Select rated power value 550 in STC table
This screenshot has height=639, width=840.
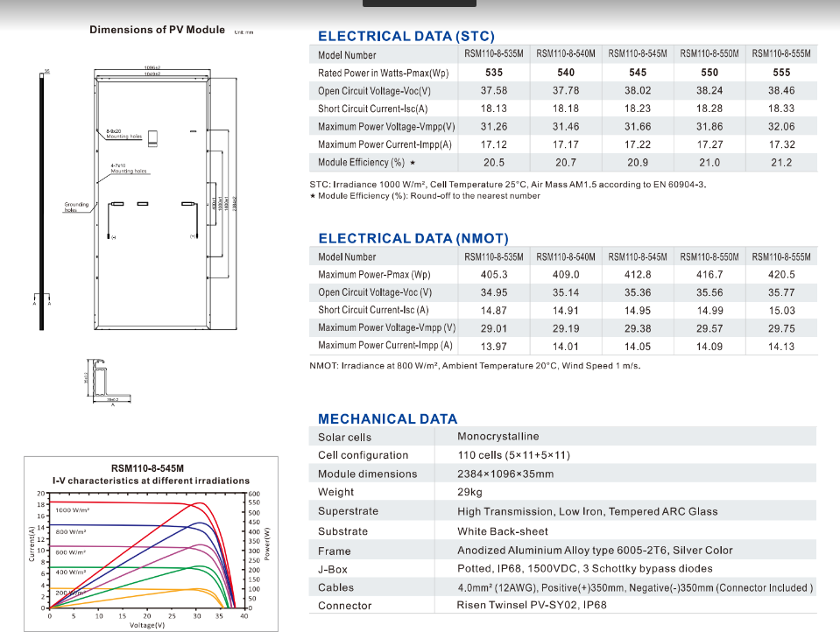pos(709,73)
